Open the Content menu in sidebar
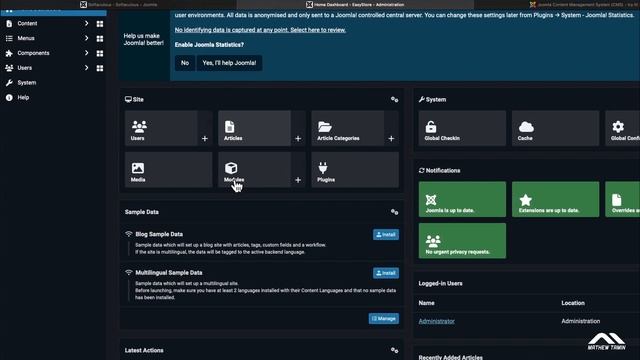Image resolution: width=640 pixels, height=360 pixels. coord(27,24)
